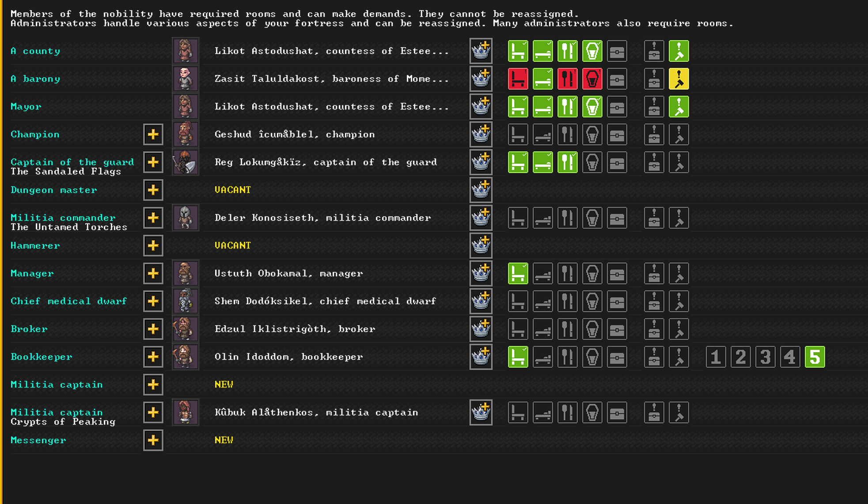Click the Captain of the guard's dining room icon
Image resolution: width=868 pixels, height=504 pixels.
(567, 162)
